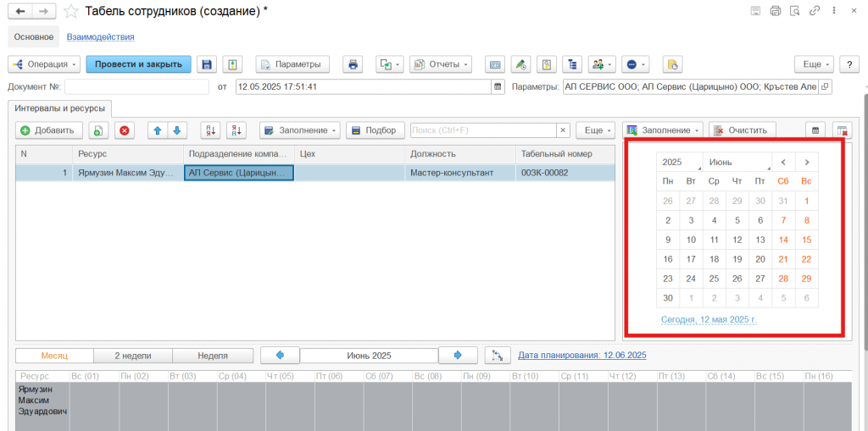Screen dimensions: 868x431
Task: Mark the document as favorite with star
Action: [71, 11]
